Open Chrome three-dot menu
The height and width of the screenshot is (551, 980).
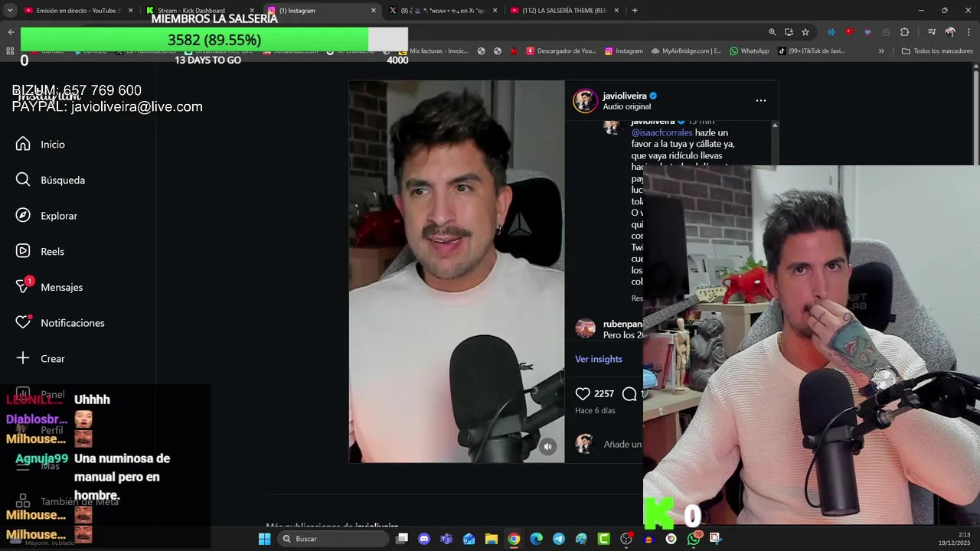point(969,32)
